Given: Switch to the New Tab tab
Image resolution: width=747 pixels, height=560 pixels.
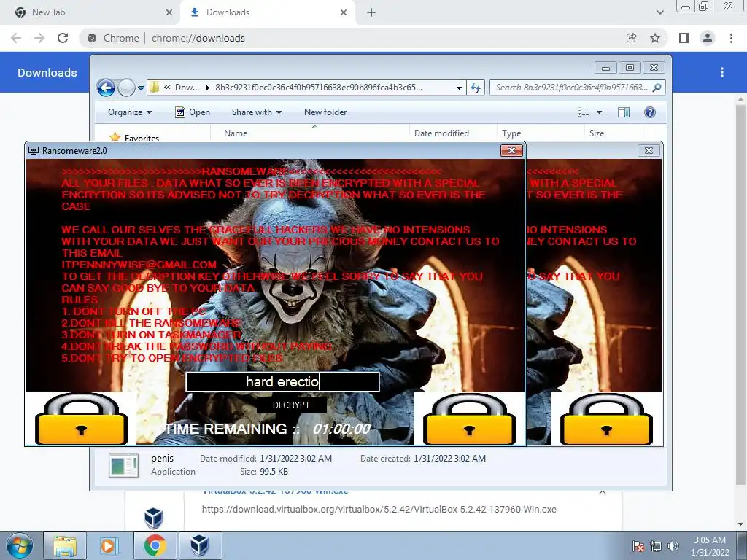Looking at the screenshot, I should point(90,12).
